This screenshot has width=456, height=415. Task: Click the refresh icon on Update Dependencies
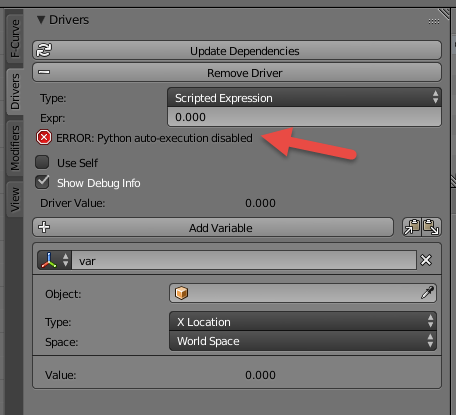pos(44,50)
